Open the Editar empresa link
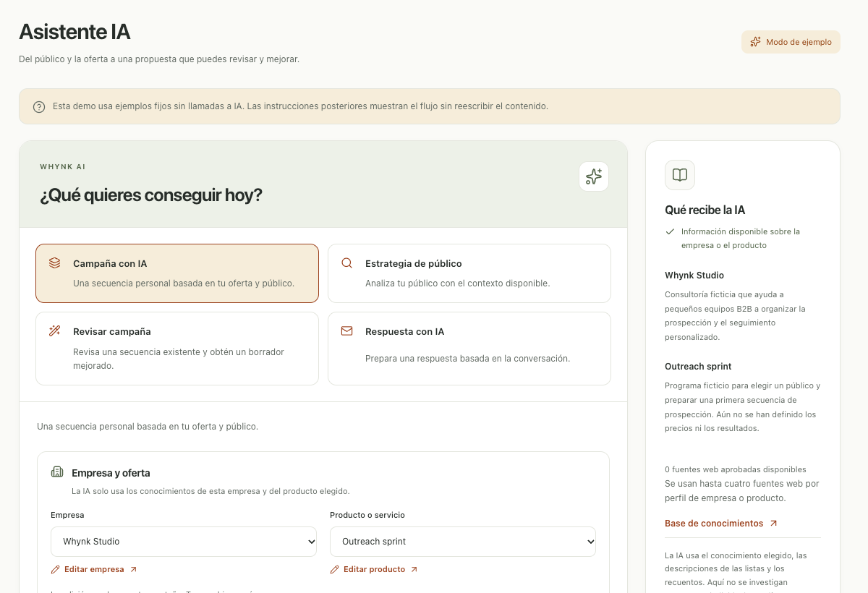868x593 pixels. click(x=94, y=569)
